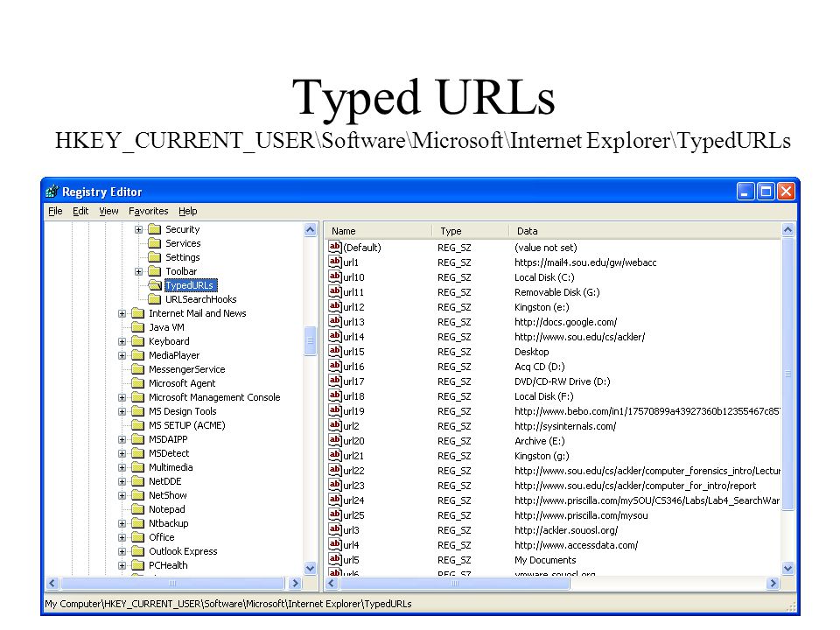Select the Ntbackup tree key

coord(169,523)
